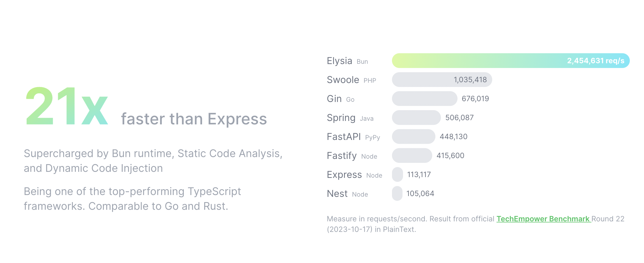The width and height of the screenshot is (644, 263).
Task: Click the 2,454,631 req/s value
Action: (595, 61)
